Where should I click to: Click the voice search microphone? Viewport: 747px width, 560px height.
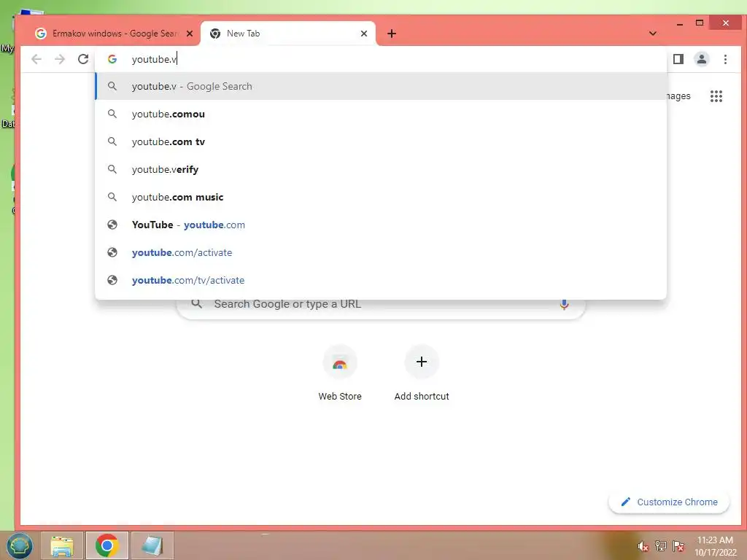click(564, 304)
